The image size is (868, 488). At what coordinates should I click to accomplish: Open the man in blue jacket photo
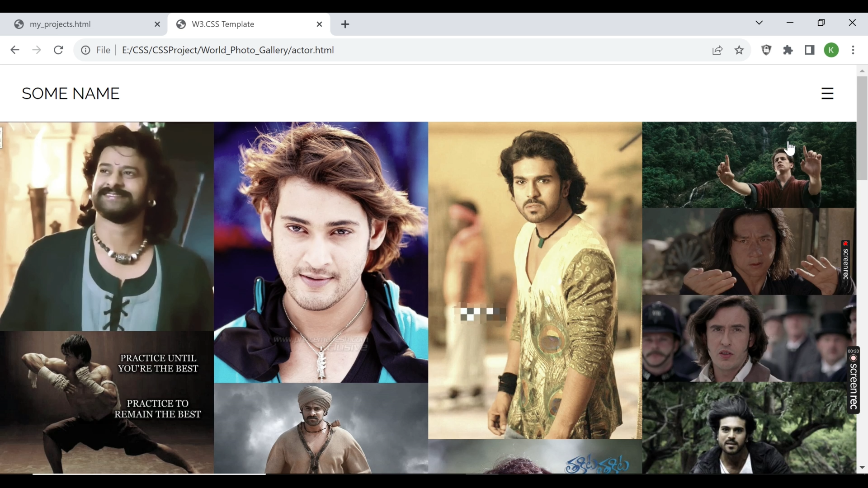321,252
